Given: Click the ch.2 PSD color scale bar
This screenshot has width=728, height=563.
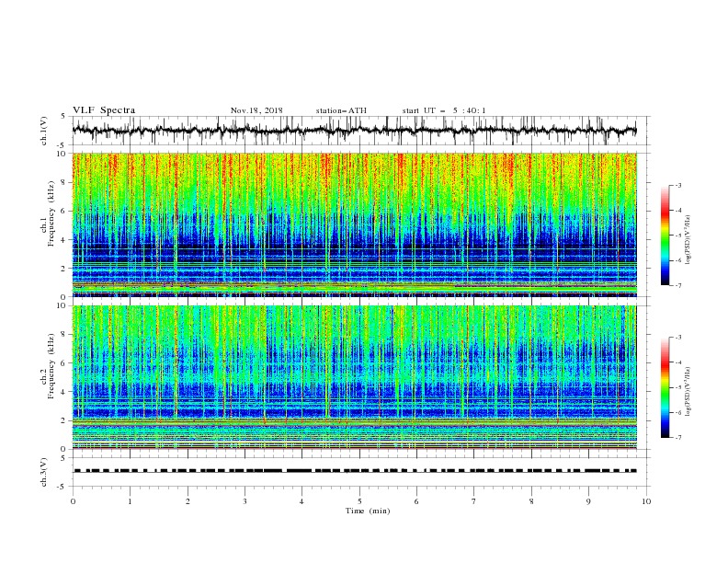Looking at the screenshot, I should point(665,387).
